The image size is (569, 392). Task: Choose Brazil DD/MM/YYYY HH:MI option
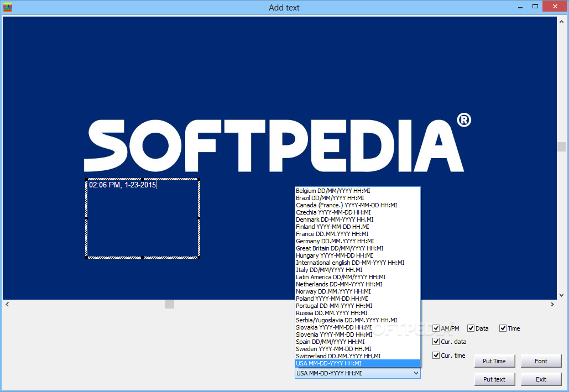tap(357, 198)
